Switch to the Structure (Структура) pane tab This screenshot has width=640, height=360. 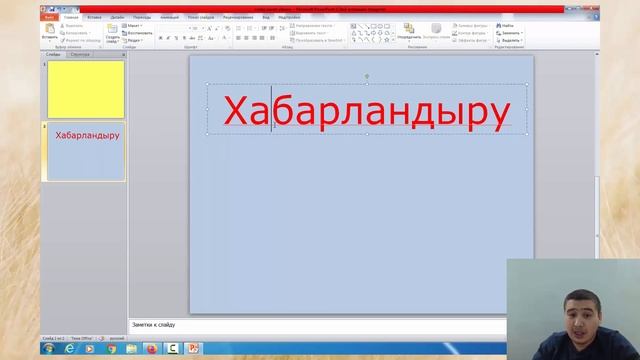pos(80,54)
